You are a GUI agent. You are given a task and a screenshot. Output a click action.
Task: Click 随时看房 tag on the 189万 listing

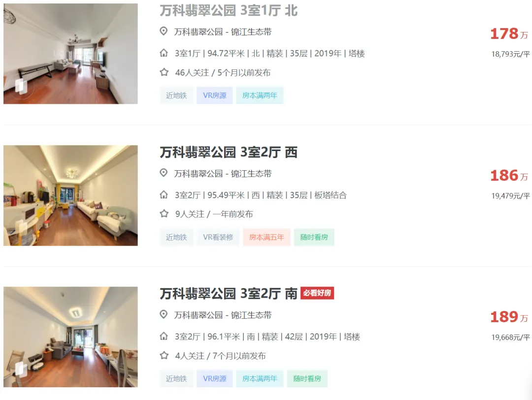[x=307, y=378]
